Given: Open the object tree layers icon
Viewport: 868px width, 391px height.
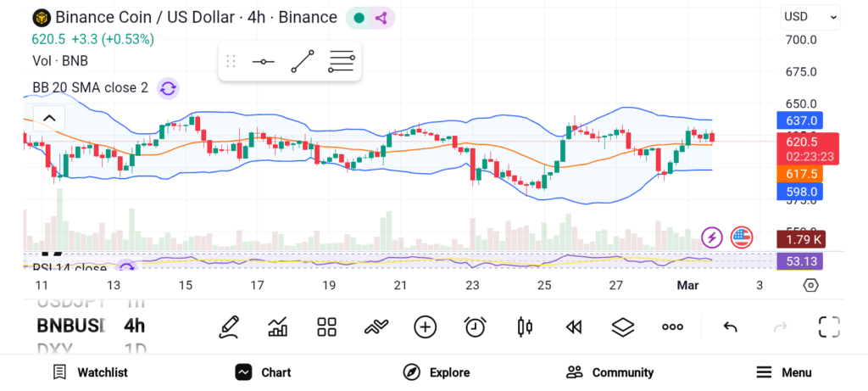Looking at the screenshot, I should [623, 327].
